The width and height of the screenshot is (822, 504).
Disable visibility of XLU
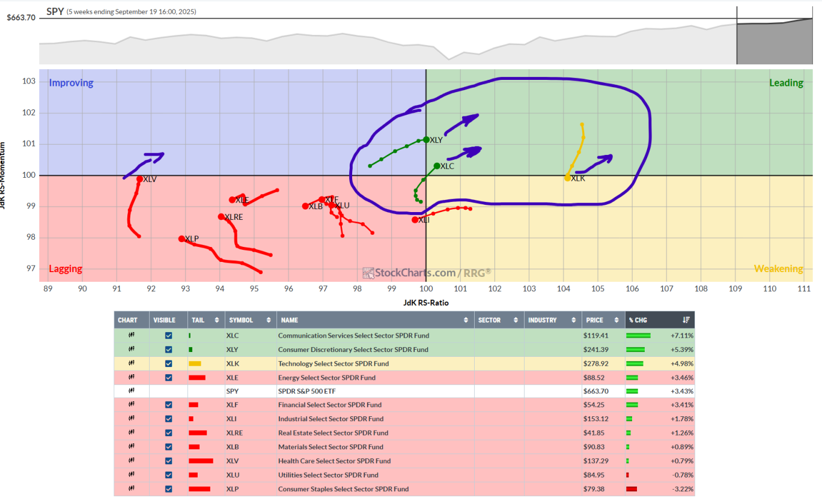point(168,475)
